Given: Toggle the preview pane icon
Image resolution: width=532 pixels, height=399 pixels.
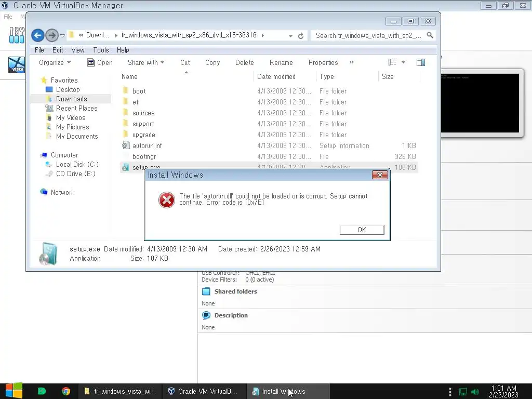Looking at the screenshot, I should (x=421, y=62).
